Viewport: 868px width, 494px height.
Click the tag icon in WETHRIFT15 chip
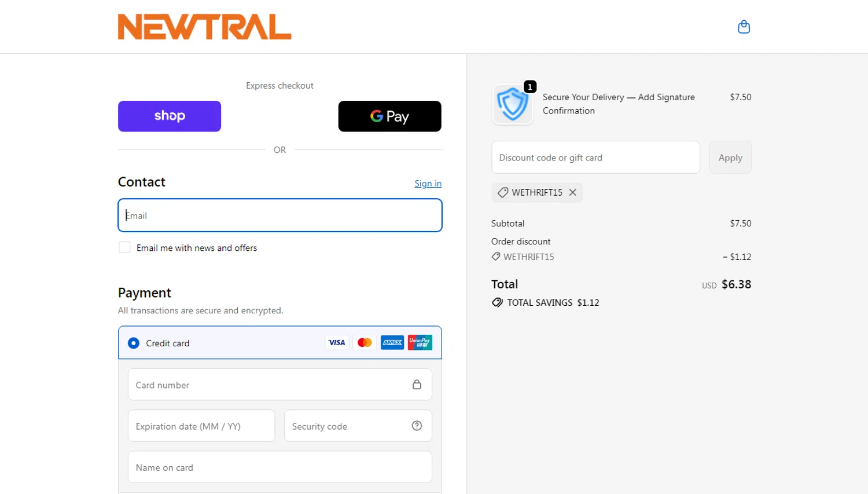503,192
